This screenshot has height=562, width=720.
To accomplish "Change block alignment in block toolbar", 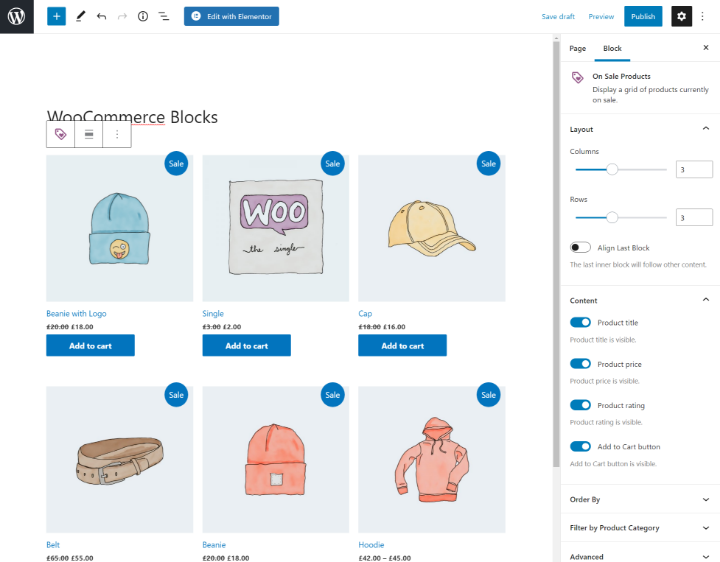I will 89,134.
